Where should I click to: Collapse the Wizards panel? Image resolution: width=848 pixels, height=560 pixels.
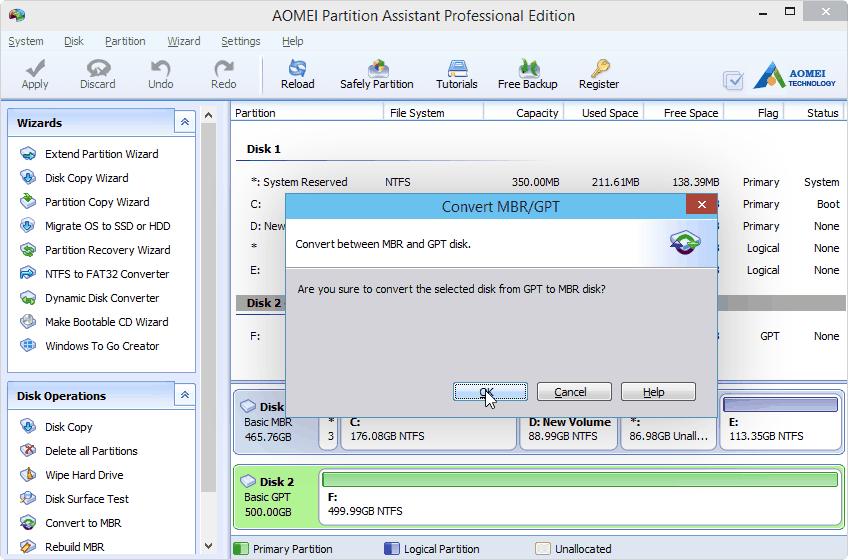pos(185,122)
